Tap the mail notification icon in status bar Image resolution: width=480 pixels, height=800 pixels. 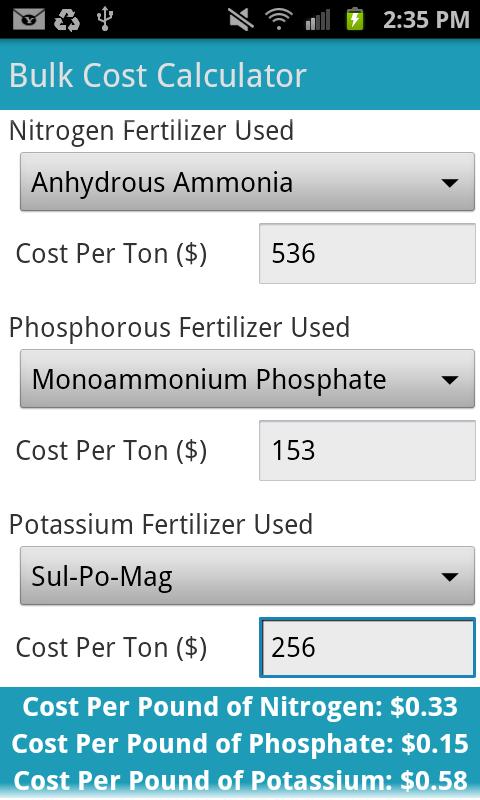[29, 19]
